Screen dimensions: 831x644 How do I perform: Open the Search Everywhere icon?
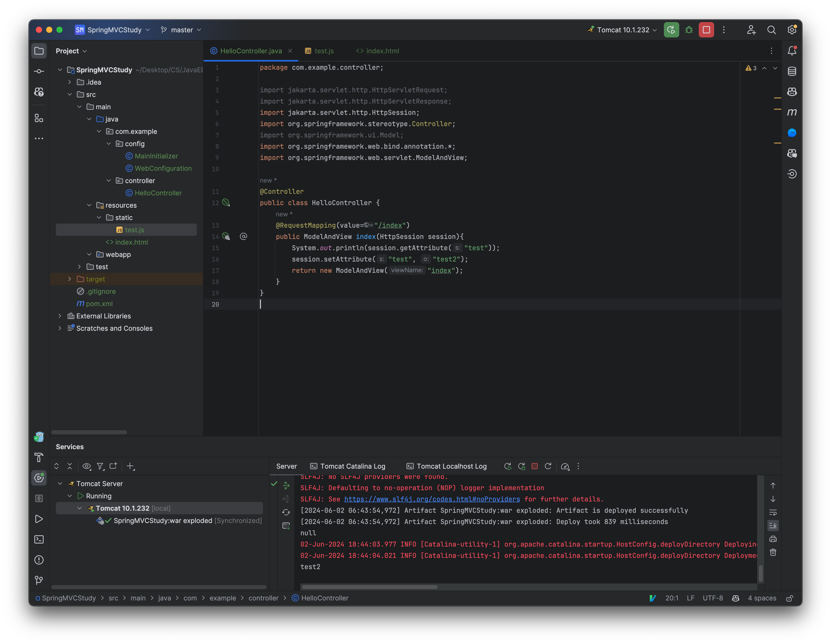(772, 30)
